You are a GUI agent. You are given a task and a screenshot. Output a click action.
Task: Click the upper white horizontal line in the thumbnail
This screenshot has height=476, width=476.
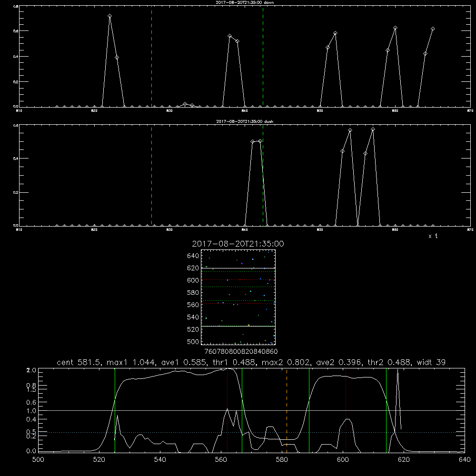[x=238, y=268]
